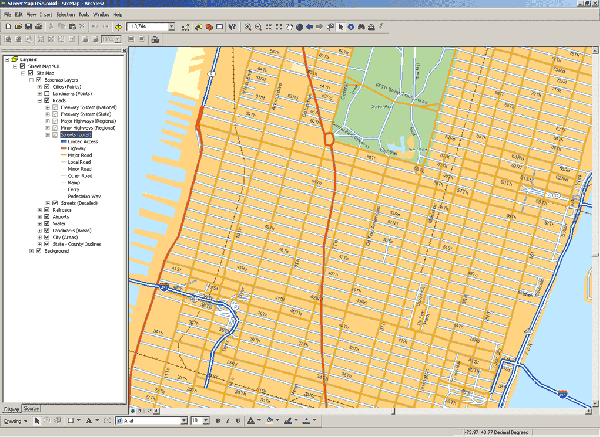The image size is (600, 438).
Task: Save the current map document
Action: click(28, 27)
